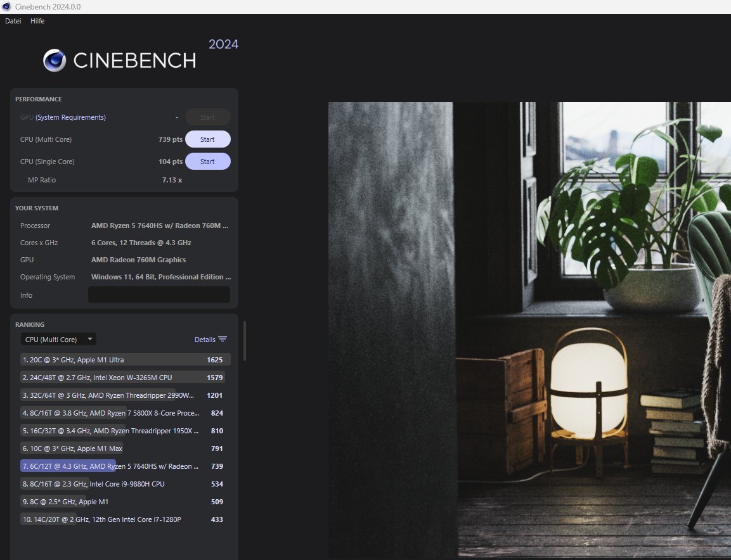The height and width of the screenshot is (560, 731).
Task: Click the GPU value AMD Radeon 760M Graphics
Action: click(138, 260)
